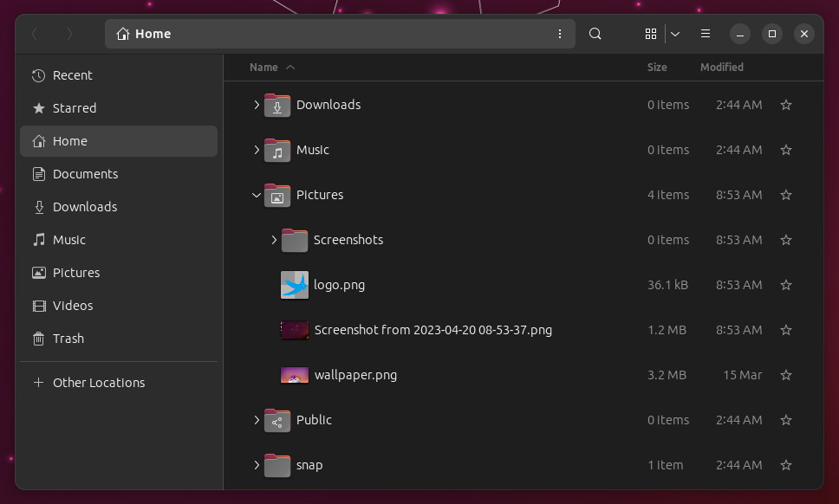Open Downloads in sidebar

tap(118, 207)
